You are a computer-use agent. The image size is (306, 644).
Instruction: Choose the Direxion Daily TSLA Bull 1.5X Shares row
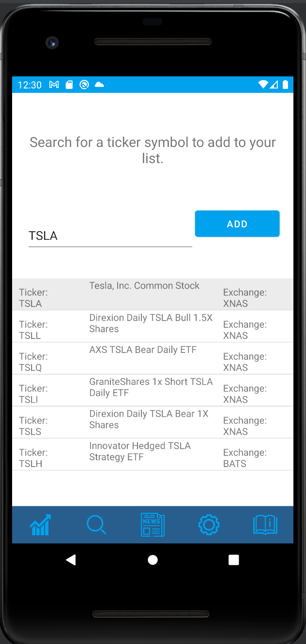(153, 326)
